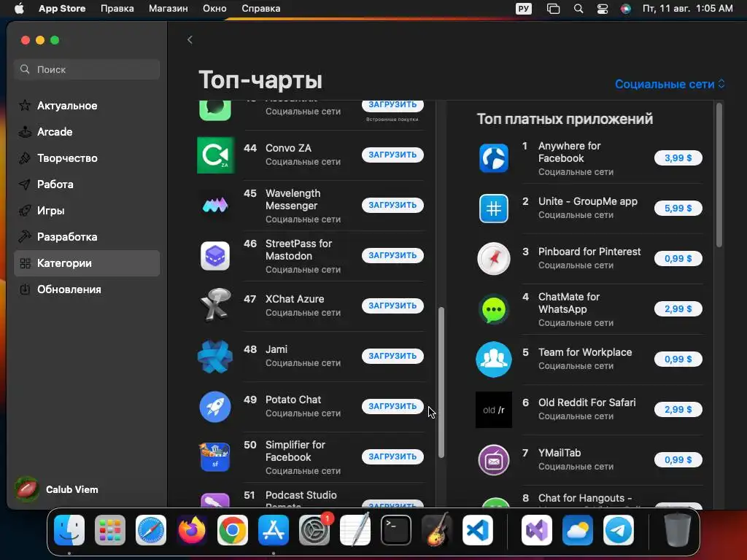Open System Settings from the Dock
The image size is (747, 560).
(x=314, y=530)
